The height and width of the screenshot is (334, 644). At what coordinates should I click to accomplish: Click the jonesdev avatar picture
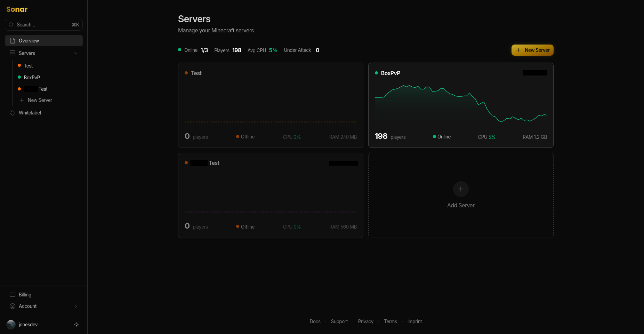11,325
